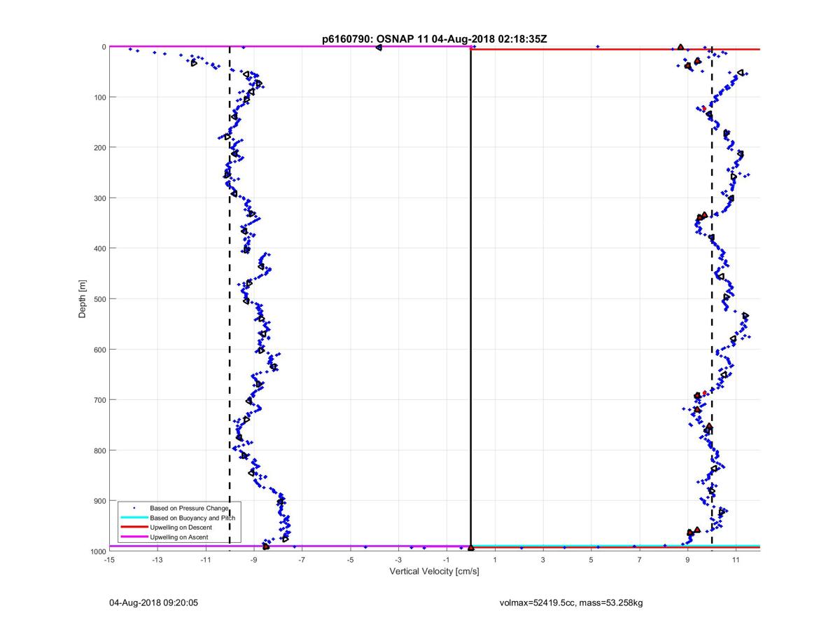
Task: Click legend entry "Based on Buoyancy and Pitch"
Action: pyautogui.click(x=192, y=517)
